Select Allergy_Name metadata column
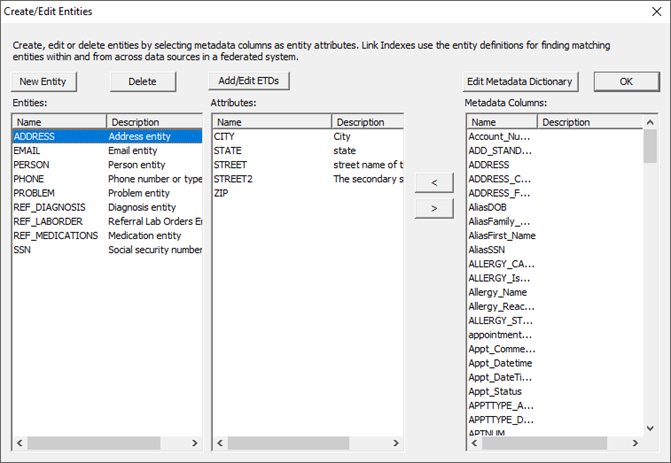The image size is (671, 463). click(498, 292)
